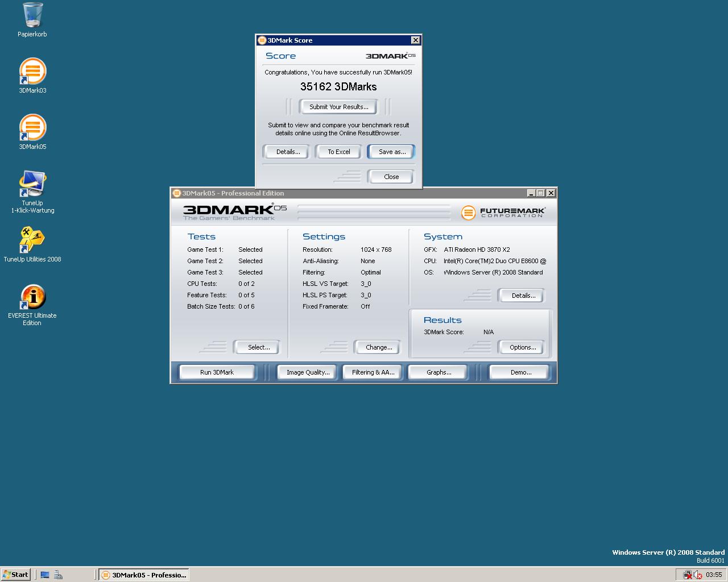Image resolution: width=728 pixels, height=582 pixels.
Task: Click the CPU Tests value 0 of 2
Action: (x=246, y=284)
